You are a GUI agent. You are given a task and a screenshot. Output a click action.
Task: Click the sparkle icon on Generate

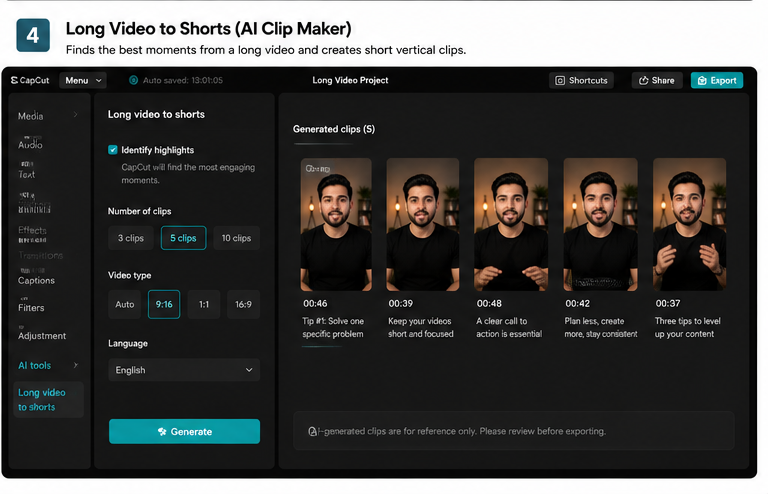tap(162, 431)
